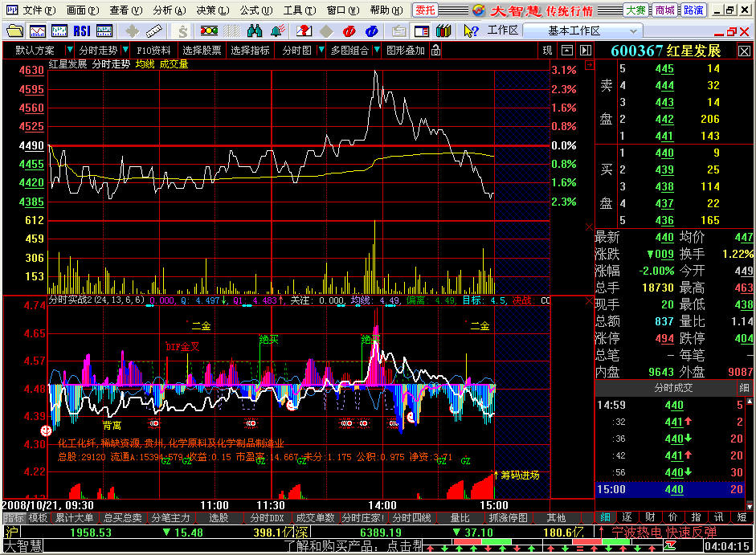Click the 均线 legend label
Image resolution: width=756 pixels, height=555 pixels.
tap(145, 64)
